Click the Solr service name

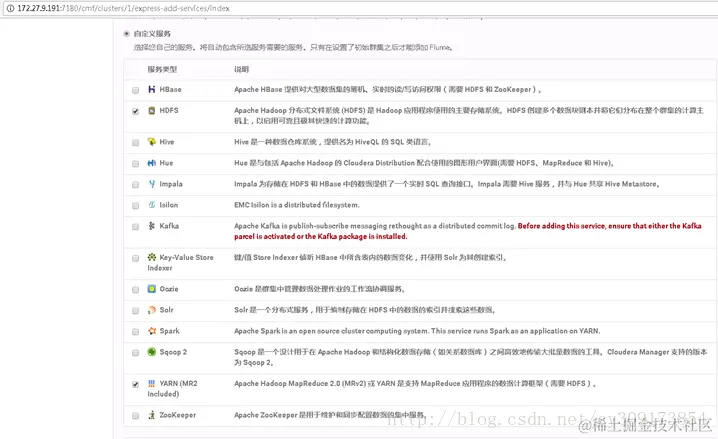(167, 310)
